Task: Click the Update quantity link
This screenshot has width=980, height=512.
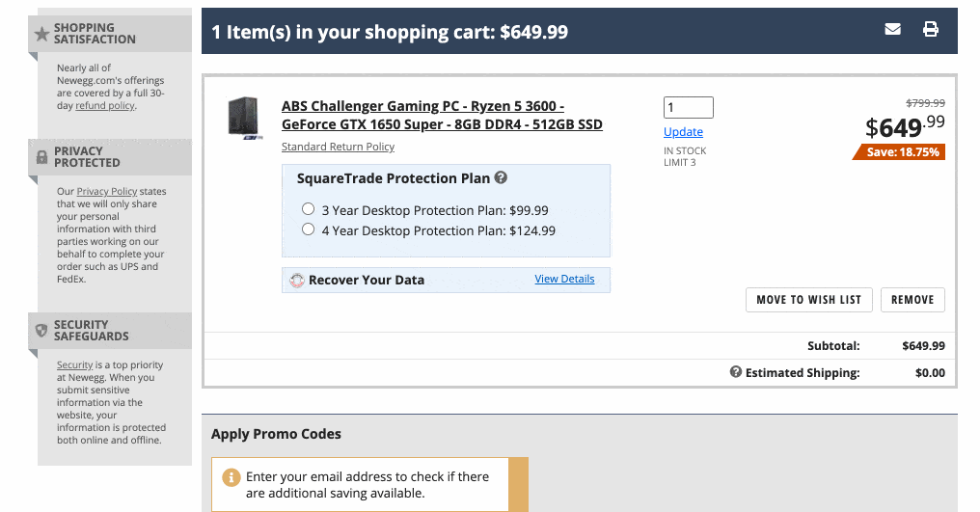Action: pyautogui.click(x=683, y=132)
